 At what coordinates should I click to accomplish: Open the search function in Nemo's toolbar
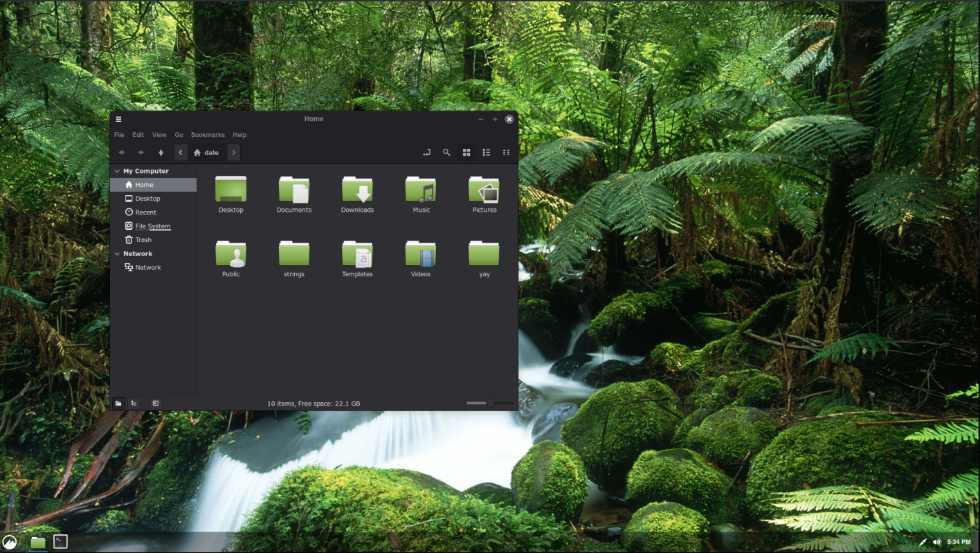pyautogui.click(x=446, y=152)
